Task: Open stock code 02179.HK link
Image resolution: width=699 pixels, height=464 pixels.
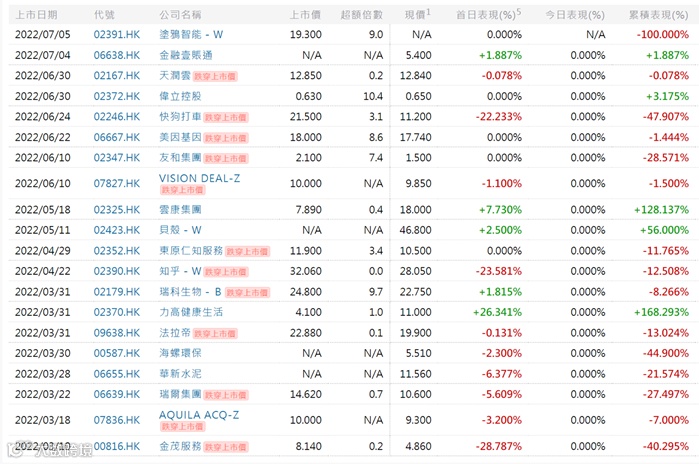Action: 116,292
